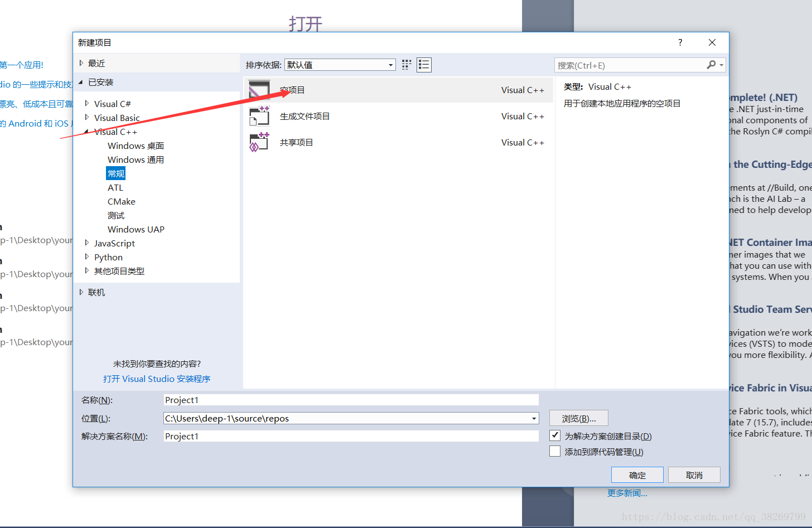Click the 名称 Project1 input field
Screen dimensions: 812x528
351,400
